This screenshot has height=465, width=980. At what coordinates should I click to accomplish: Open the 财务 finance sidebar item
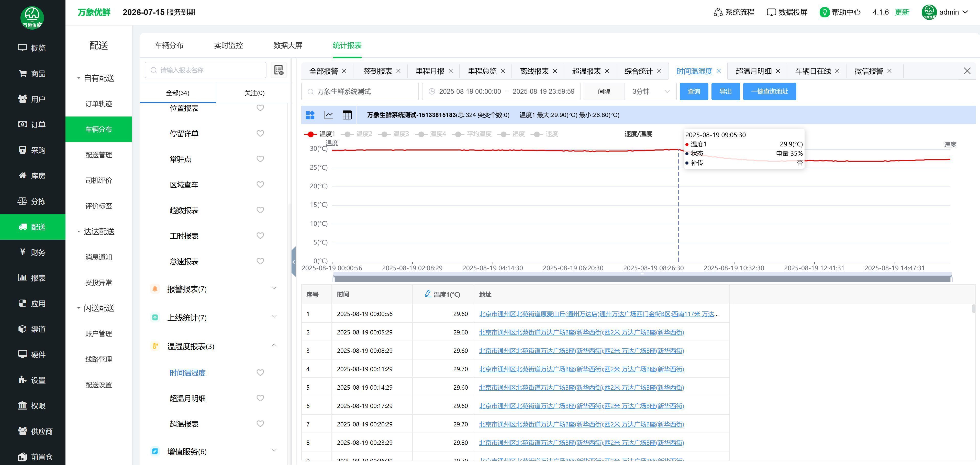[x=32, y=252]
